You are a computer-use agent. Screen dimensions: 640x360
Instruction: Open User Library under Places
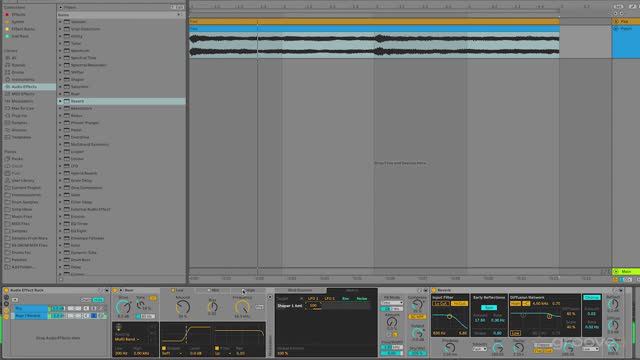click(23, 180)
